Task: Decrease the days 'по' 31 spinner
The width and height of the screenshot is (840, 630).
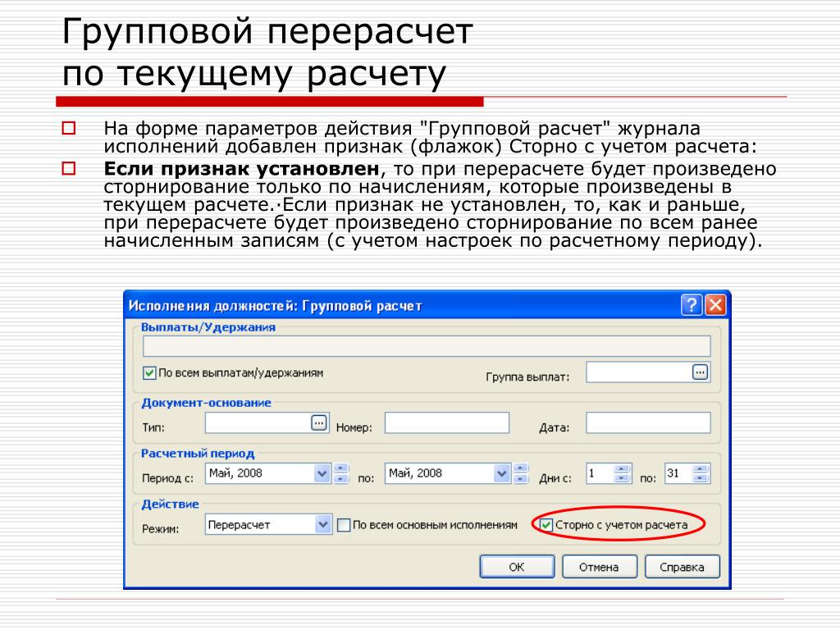Action: coord(701,478)
